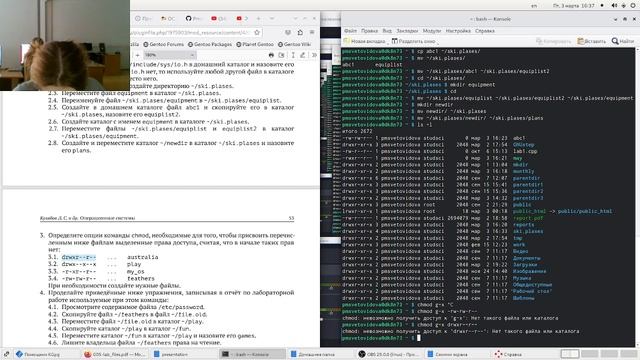Select the first virtual desktop in pager
640x360 pixels.
pyautogui.click(x=569, y=354)
